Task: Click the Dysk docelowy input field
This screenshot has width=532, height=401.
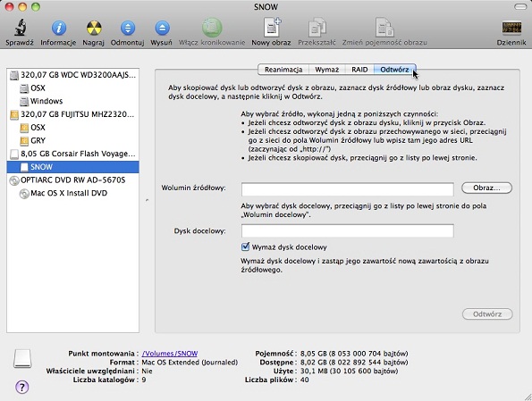Action: click(x=348, y=230)
